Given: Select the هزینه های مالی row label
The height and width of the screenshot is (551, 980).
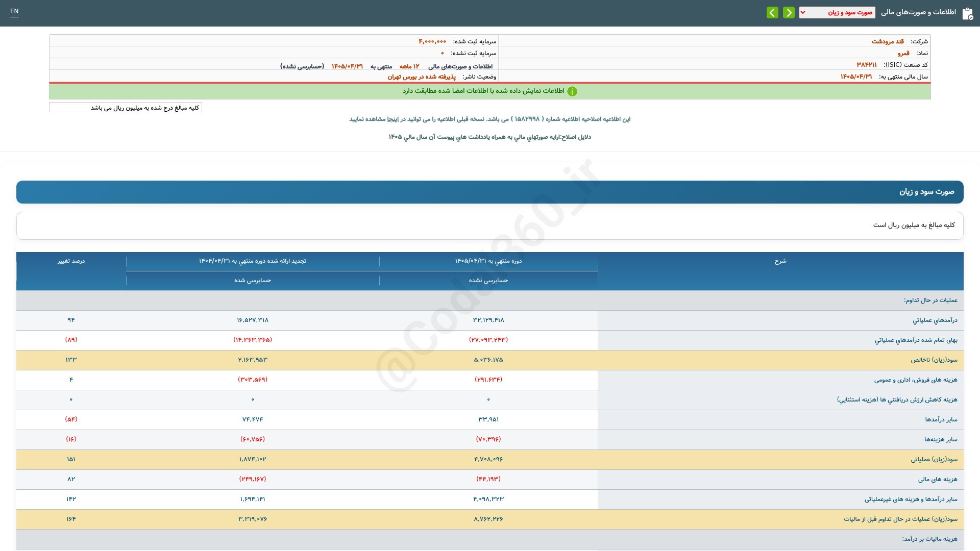Looking at the screenshot, I should [x=938, y=480].
